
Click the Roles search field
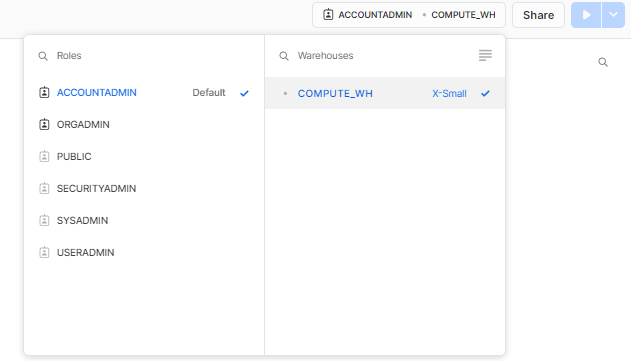tap(144, 56)
